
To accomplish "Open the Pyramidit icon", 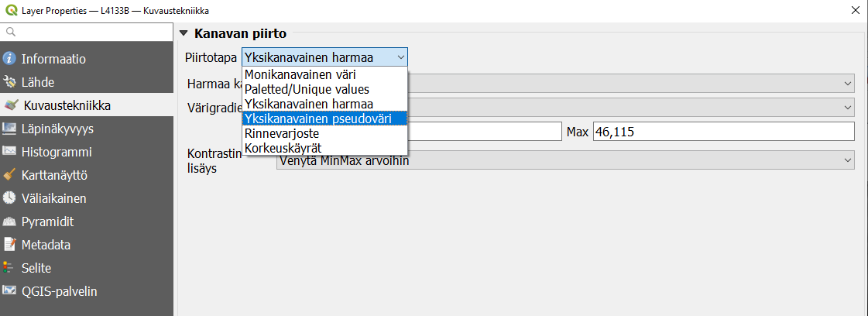I will [x=10, y=221].
